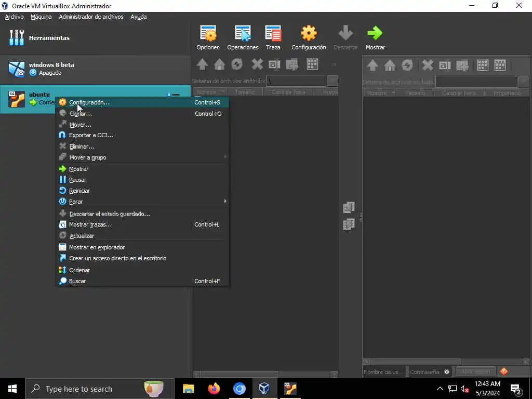Open host file system path dropdown arrow
Image resolution: width=532 pixels, height=399 pixels.
(x=332, y=81)
